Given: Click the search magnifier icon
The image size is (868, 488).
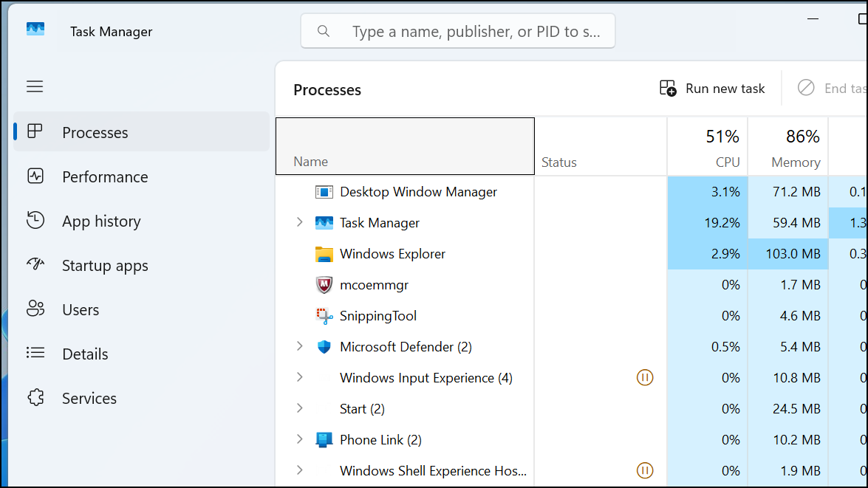Looking at the screenshot, I should click(324, 32).
